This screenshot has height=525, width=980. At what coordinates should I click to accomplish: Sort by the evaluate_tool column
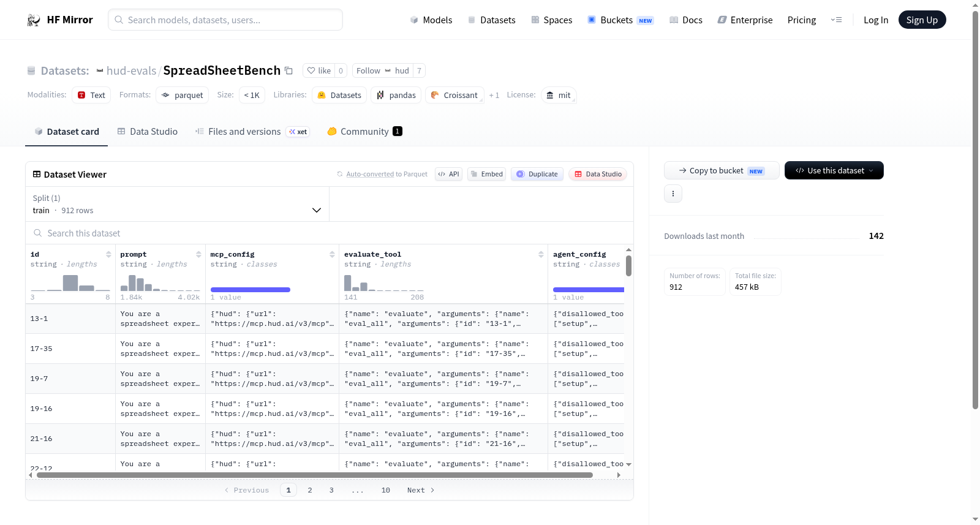[541, 254]
